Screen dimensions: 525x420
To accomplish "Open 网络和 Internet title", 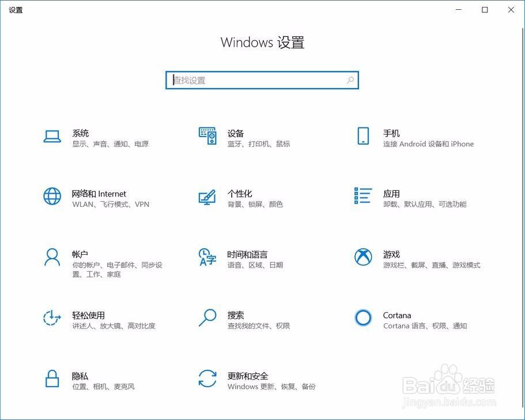I will click(x=99, y=194).
